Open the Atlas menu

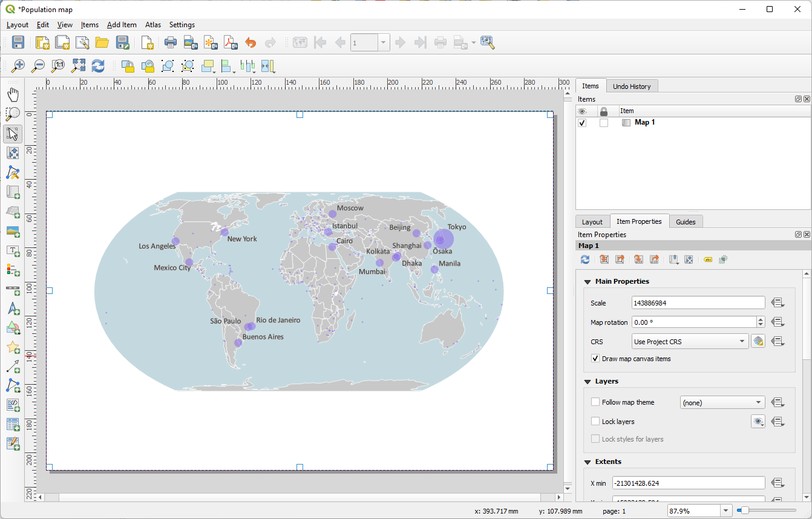click(x=152, y=25)
